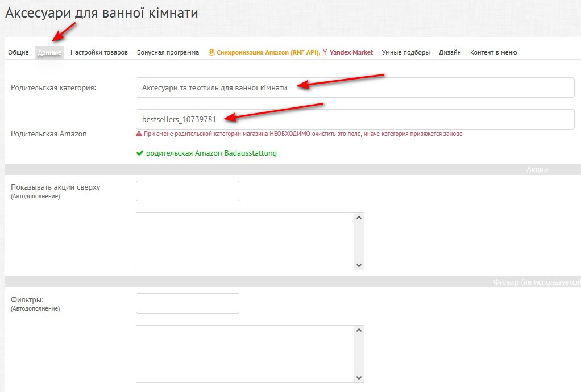The width and height of the screenshot is (581, 392).
Task: Click the Amazon logo icon in the tab bar
Action: tap(211, 52)
